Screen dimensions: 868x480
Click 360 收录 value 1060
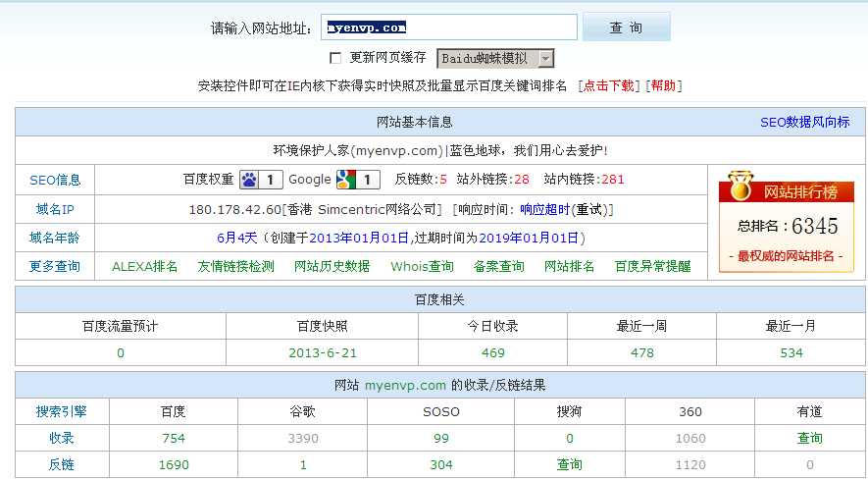pyautogui.click(x=690, y=439)
